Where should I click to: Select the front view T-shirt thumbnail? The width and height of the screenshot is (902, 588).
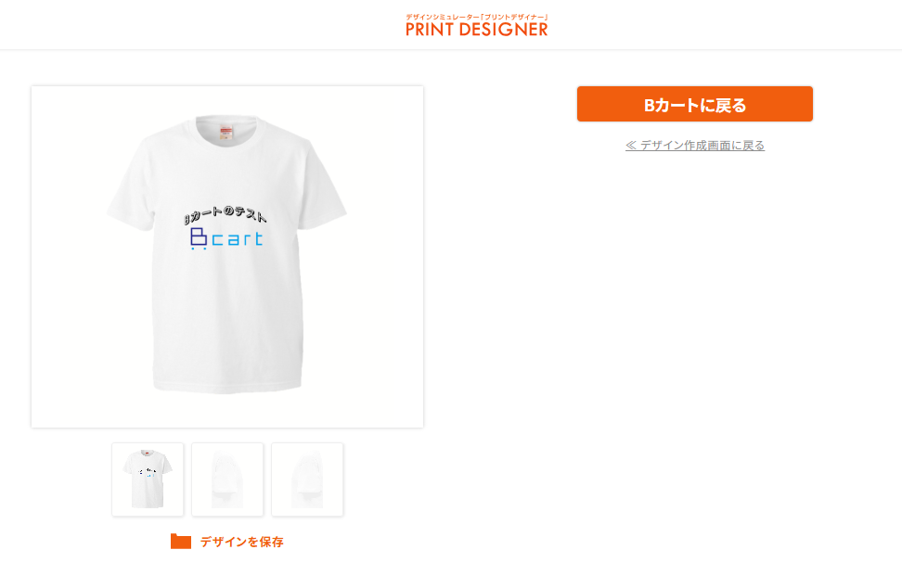pos(148,479)
